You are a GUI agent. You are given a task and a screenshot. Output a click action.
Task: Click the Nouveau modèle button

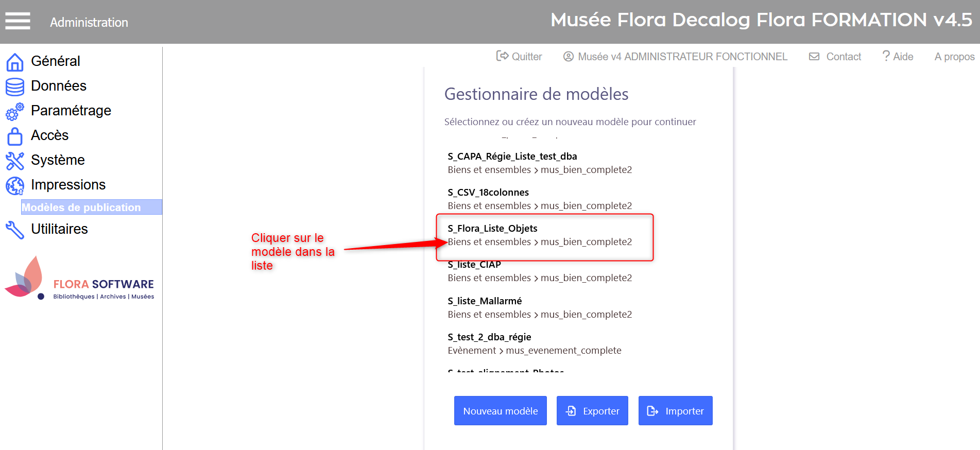(x=500, y=411)
